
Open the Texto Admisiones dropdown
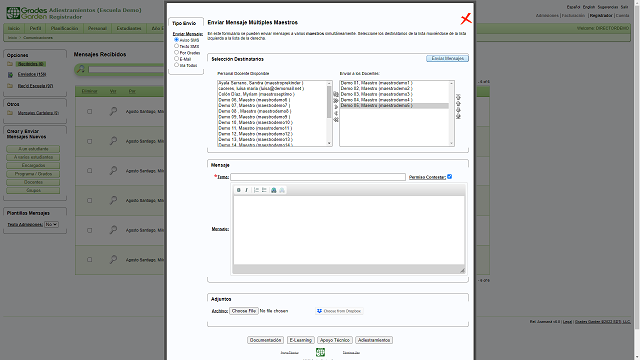pos(51,224)
